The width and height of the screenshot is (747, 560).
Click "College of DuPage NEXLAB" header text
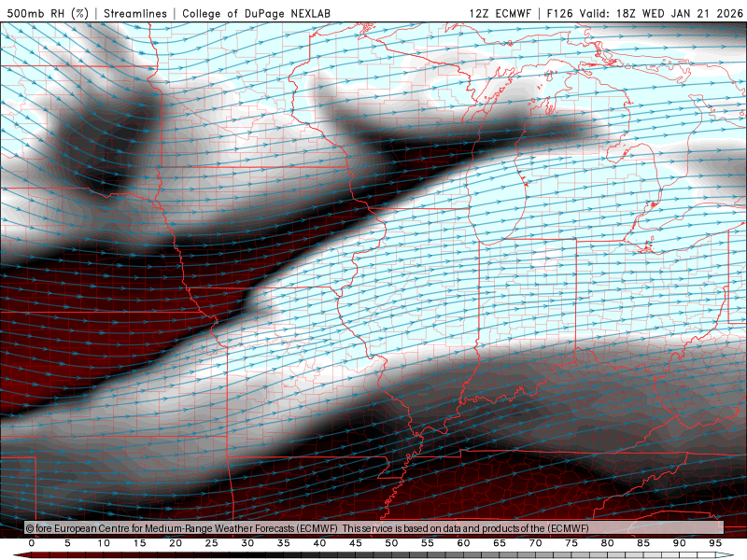tap(256, 13)
